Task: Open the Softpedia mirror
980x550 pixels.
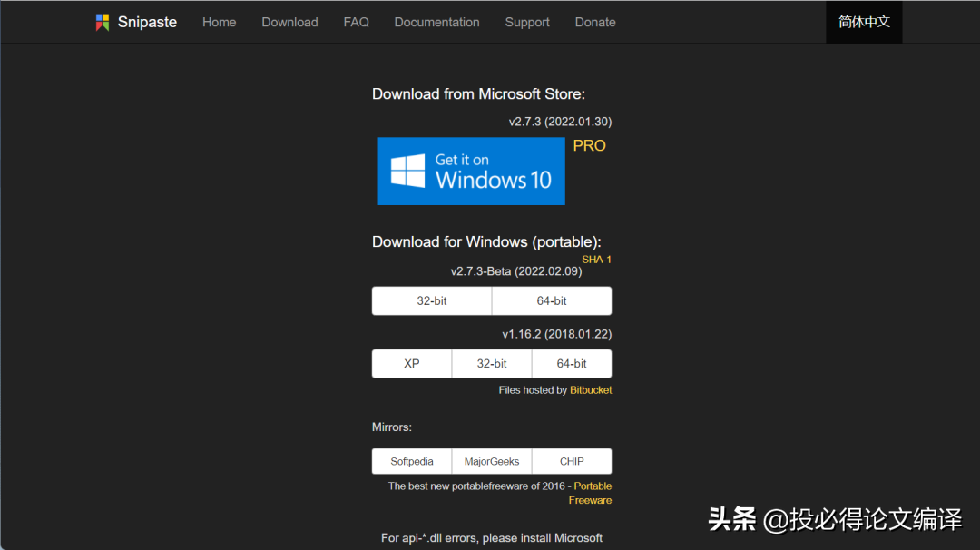Action: (412, 461)
